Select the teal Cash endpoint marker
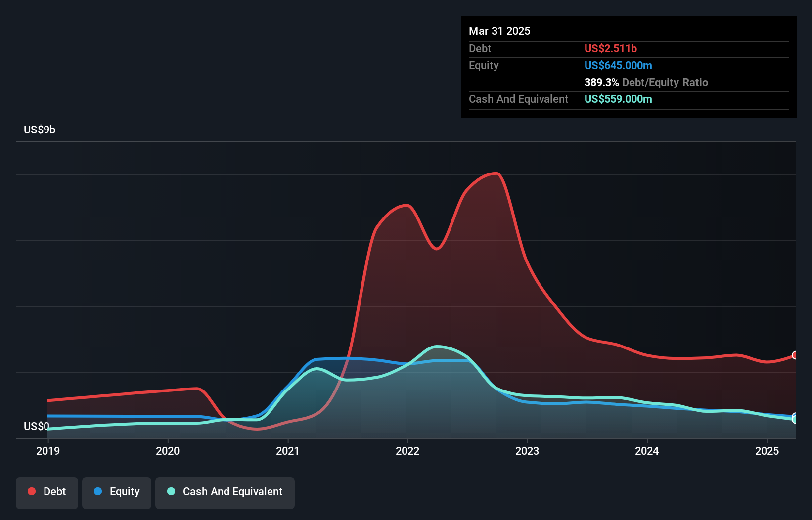 click(795, 419)
